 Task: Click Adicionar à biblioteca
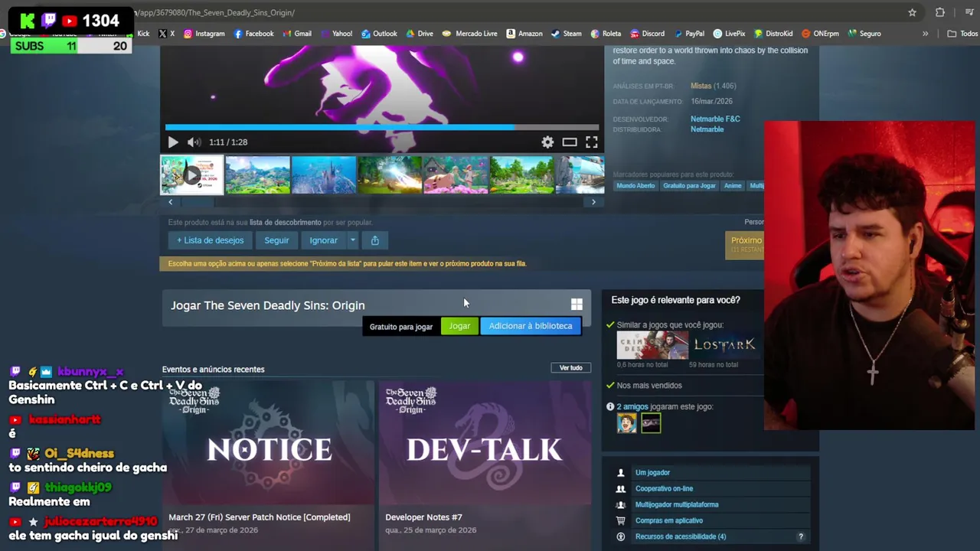pos(531,326)
